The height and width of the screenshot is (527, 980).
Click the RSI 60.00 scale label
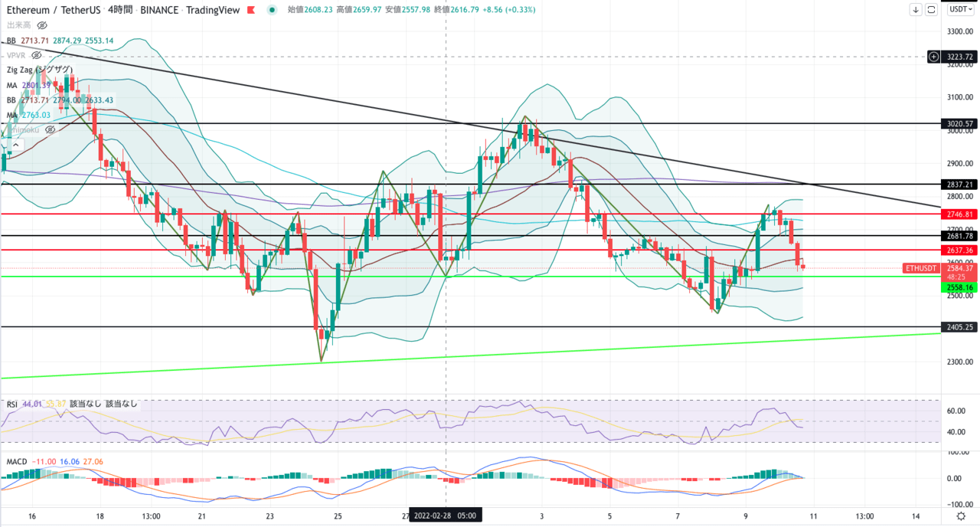[955, 411]
